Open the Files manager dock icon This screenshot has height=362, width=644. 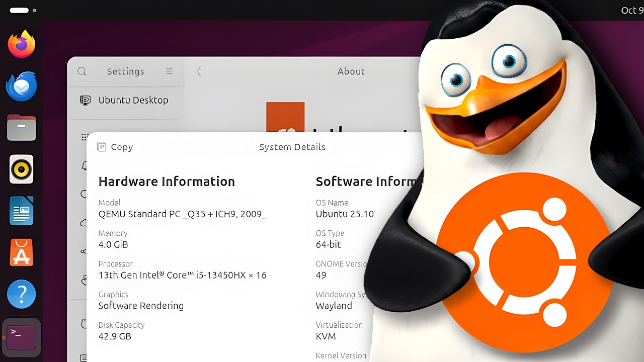(x=22, y=128)
